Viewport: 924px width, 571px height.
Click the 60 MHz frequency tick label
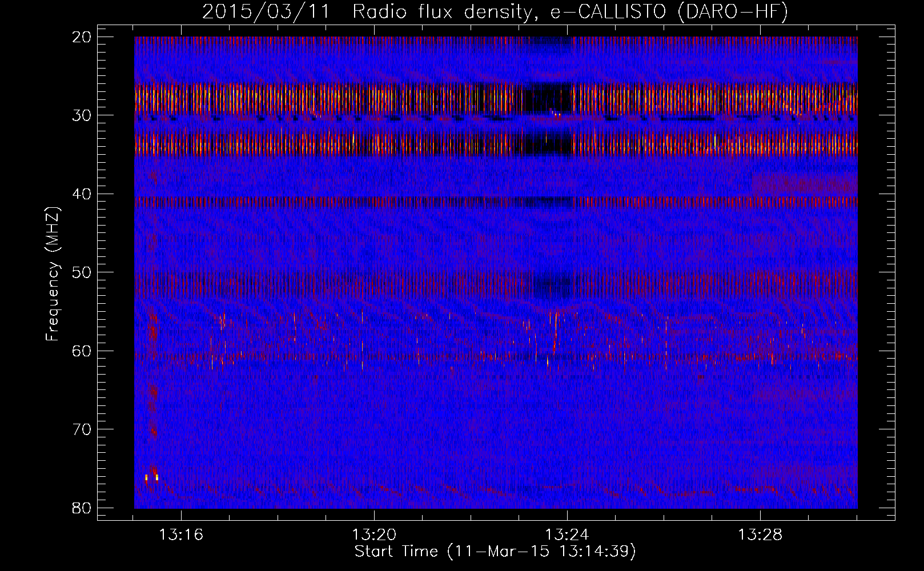click(82, 351)
